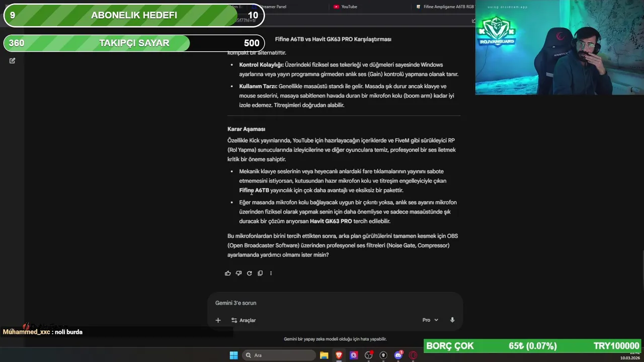Click the taskbar 'Ara' search box
The image size is (644, 362).
tap(278, 355)
